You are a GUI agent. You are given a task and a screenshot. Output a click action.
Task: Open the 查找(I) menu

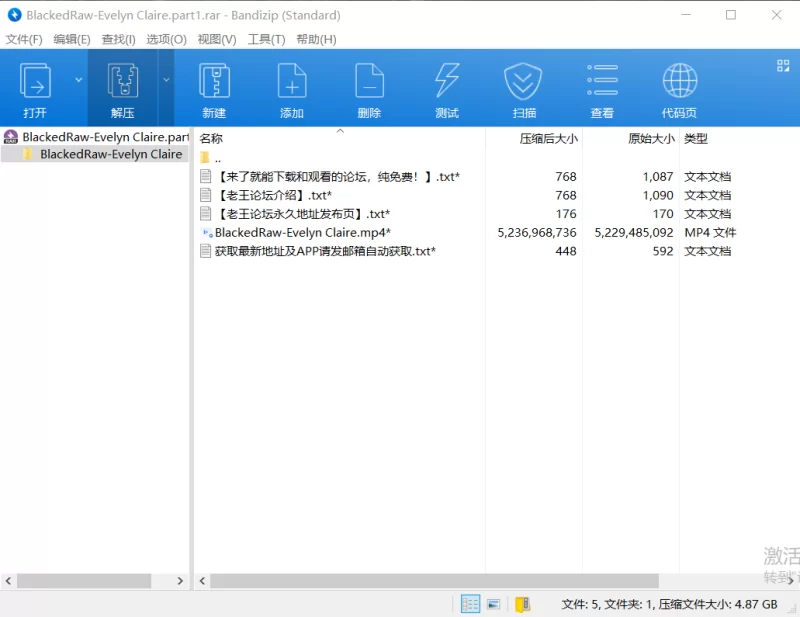(118, 39)
